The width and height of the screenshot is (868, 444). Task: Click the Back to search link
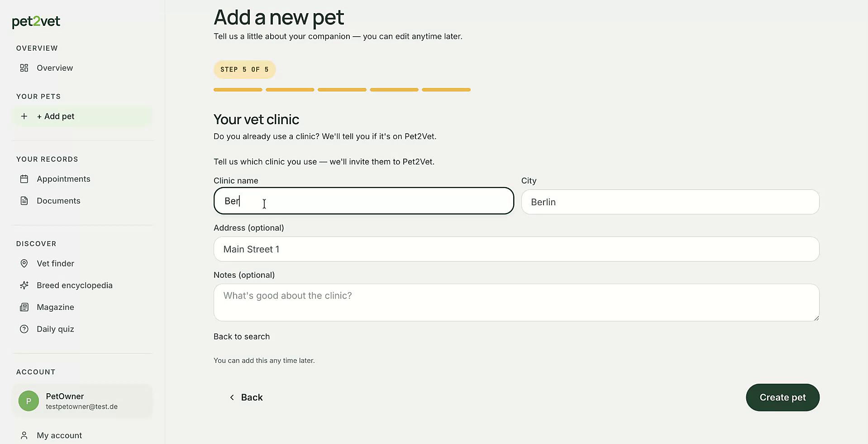[242, 337]
